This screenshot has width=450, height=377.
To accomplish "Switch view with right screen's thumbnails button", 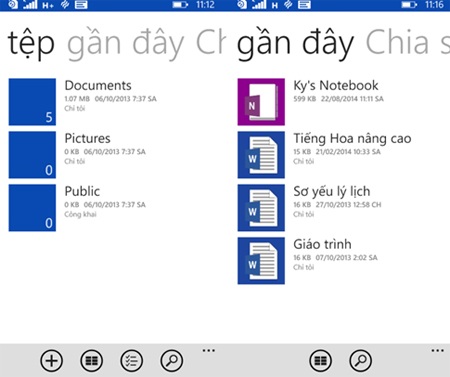I will click(321, 361).
